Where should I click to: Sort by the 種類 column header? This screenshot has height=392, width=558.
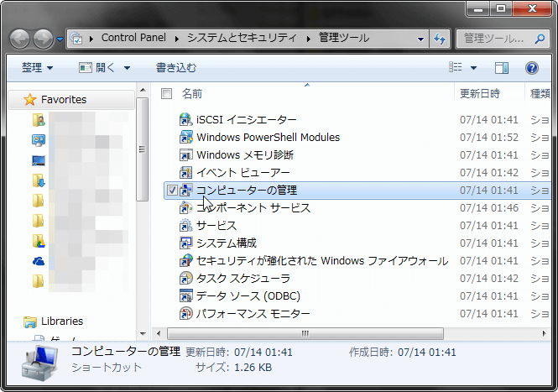[539, 94]
